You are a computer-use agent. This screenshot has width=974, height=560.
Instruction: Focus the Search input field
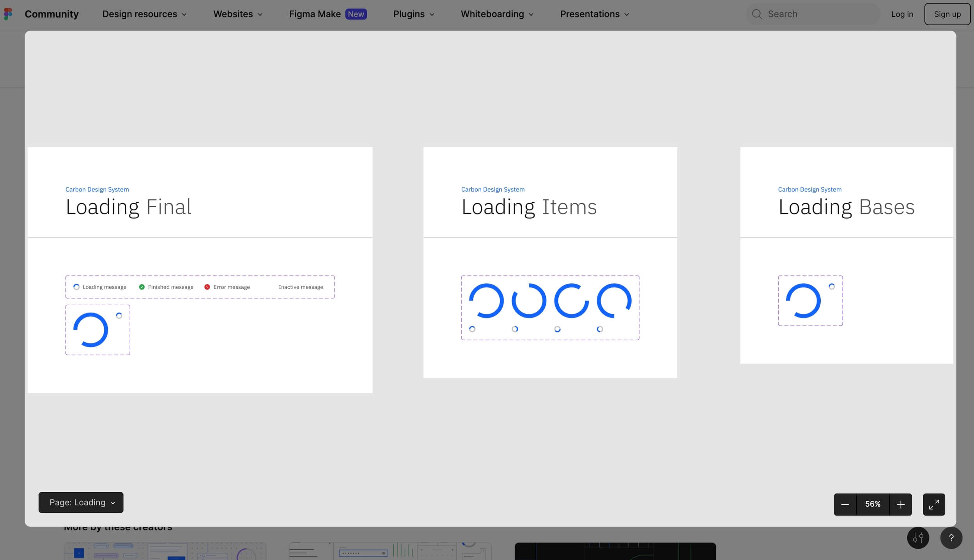coord(819,14)
